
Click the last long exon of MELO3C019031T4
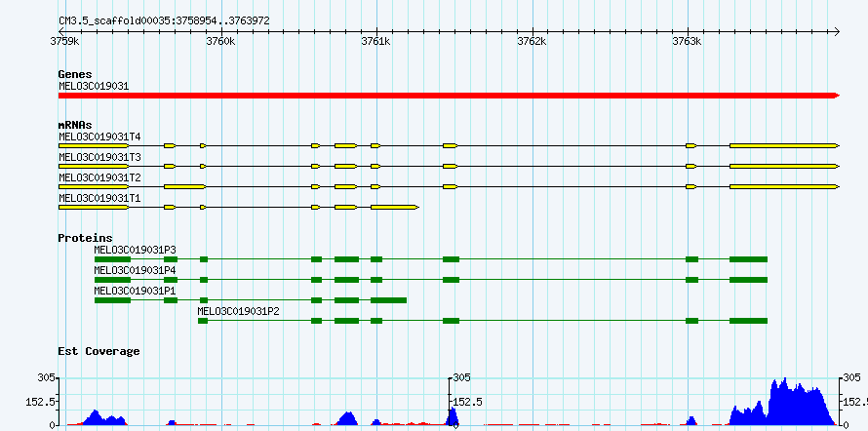[784, 145]
